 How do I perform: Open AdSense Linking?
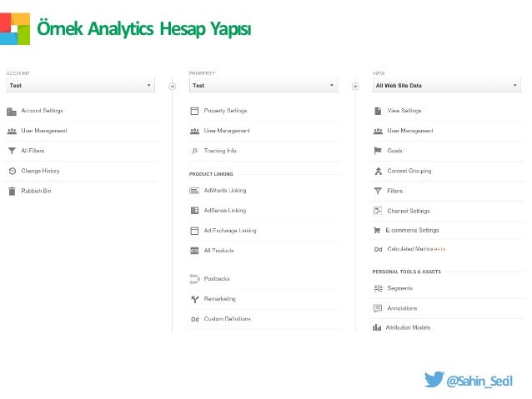(x=225, y=211)
